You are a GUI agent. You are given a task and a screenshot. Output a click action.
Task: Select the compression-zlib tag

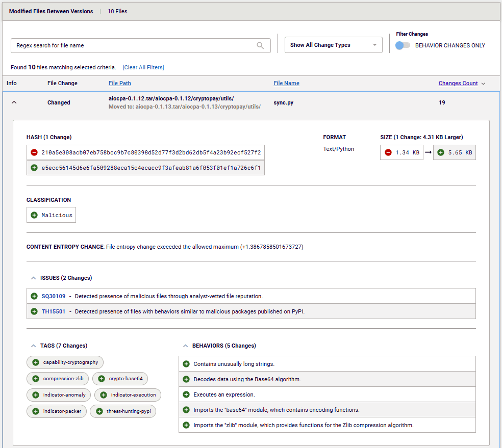57,379
